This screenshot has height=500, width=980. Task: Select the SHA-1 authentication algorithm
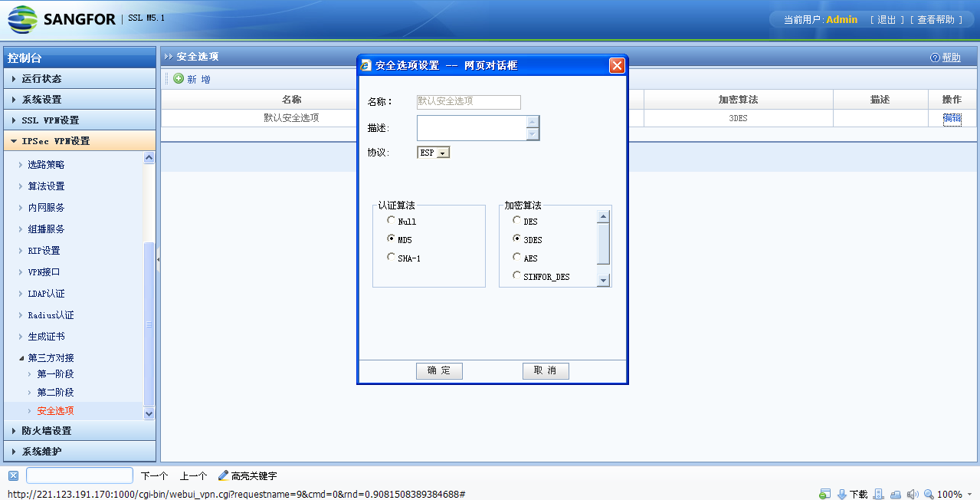click(x=392, y=258)
